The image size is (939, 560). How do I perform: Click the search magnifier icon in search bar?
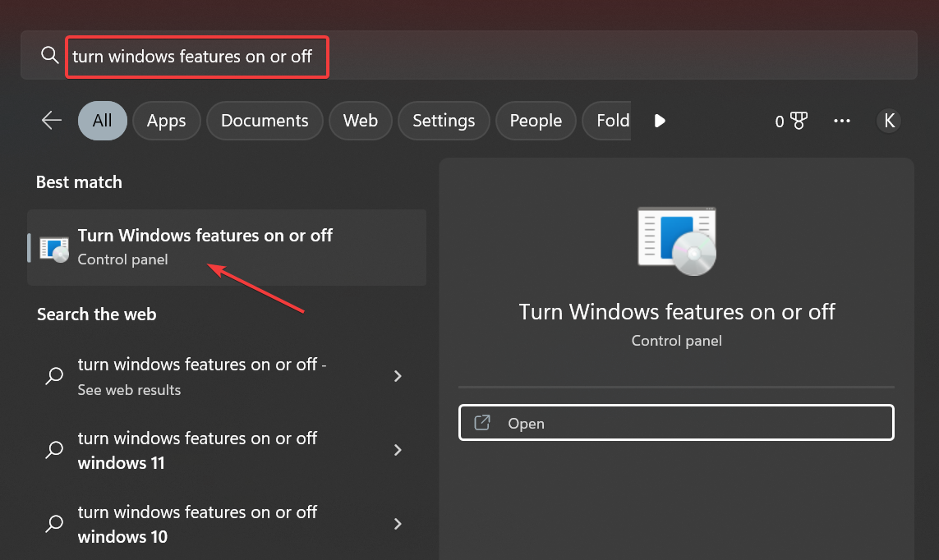(x=50, y=56)
